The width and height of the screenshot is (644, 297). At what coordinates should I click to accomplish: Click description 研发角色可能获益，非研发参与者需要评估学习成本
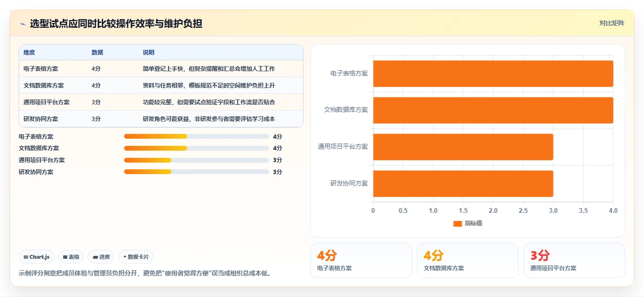point(209,119)
